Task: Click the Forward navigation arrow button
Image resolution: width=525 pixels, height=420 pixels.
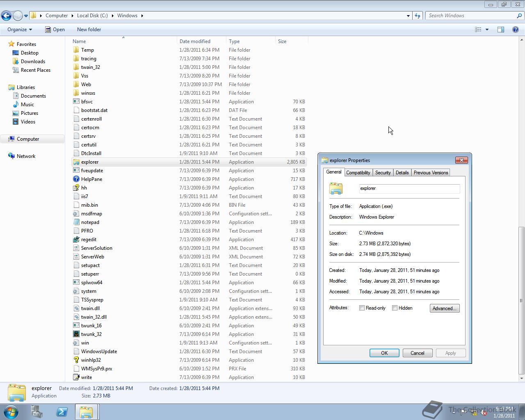Action: coord(18,16)
